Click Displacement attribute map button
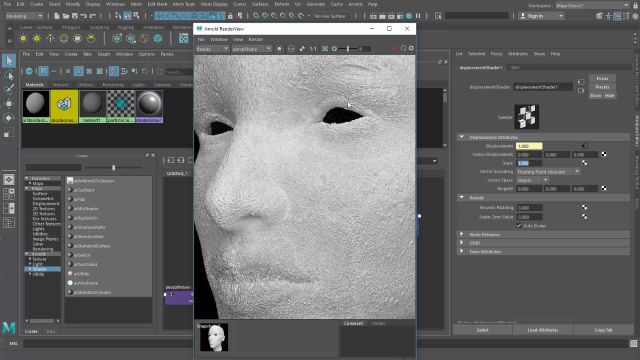Image resolution: width=640 pixels, height=360 pixels. point(584,146)
